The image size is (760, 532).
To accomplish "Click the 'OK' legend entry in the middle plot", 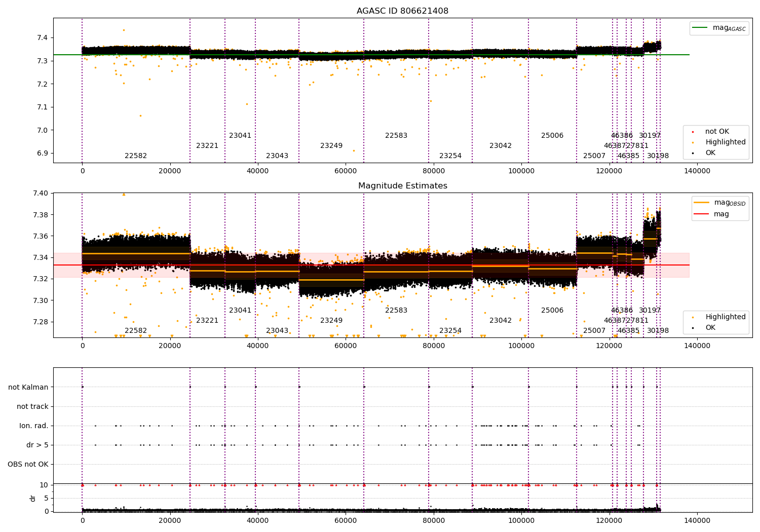I will point(710,328).
